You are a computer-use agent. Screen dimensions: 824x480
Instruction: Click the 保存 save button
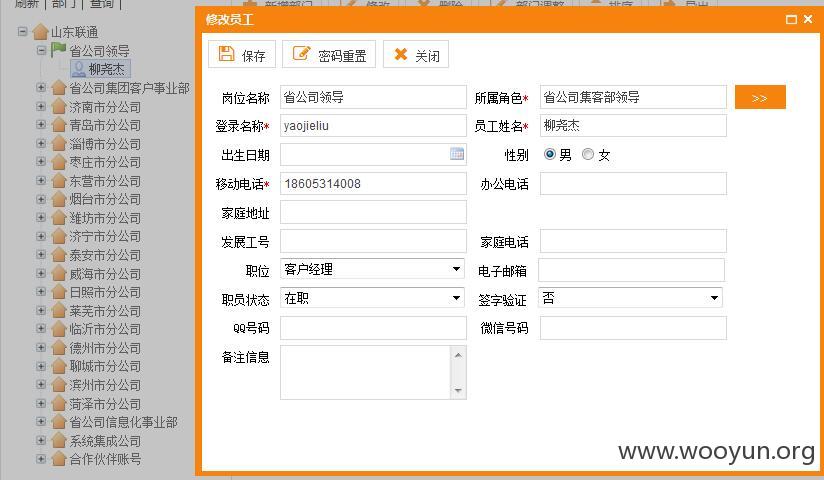point(242,54)
